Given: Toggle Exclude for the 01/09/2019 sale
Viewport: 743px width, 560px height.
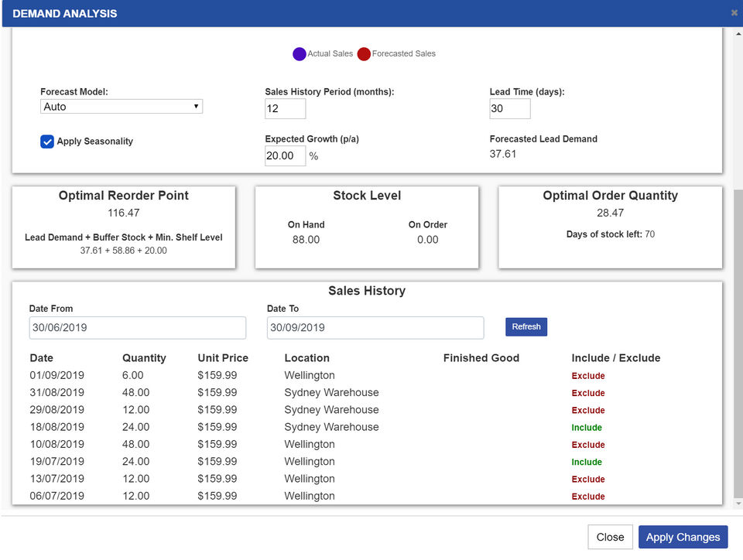Looking at the screenshot, I should (x=588, y=376).
